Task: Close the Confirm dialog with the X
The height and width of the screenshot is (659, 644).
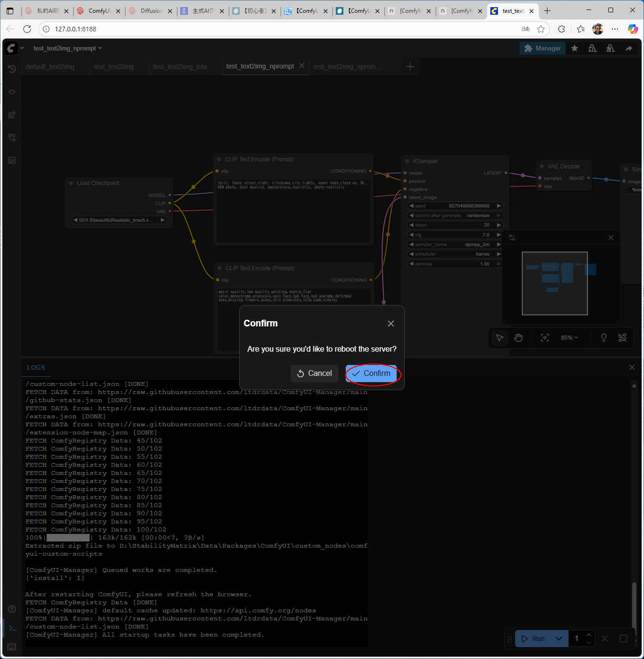Action: [x=390, y=324]
